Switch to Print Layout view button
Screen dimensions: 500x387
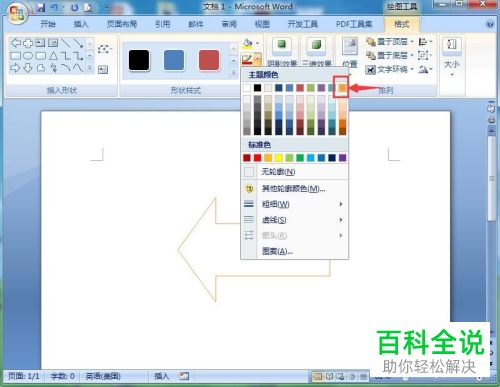click(318, 377)
